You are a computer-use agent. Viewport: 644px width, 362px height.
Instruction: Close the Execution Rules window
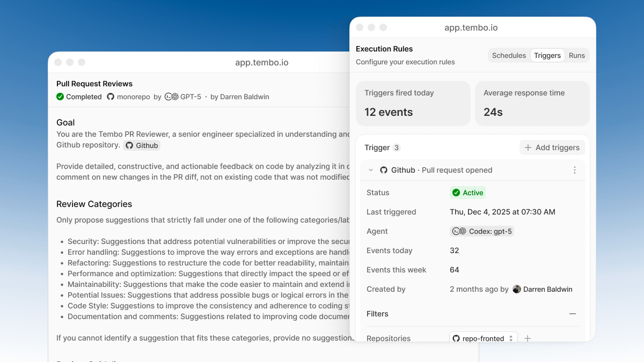click(360, 27)
